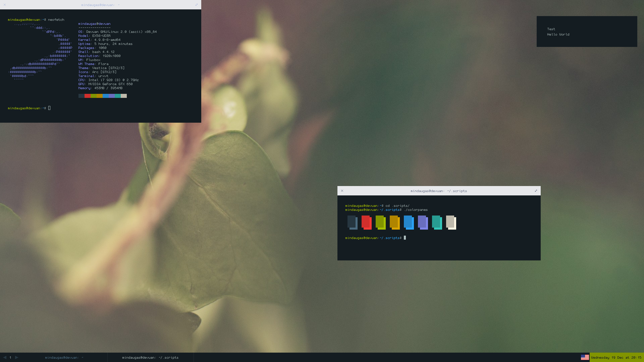This screenshot has height=362, width=644.
Task: Click the workspace number 1 label
Action: [10, 357]
